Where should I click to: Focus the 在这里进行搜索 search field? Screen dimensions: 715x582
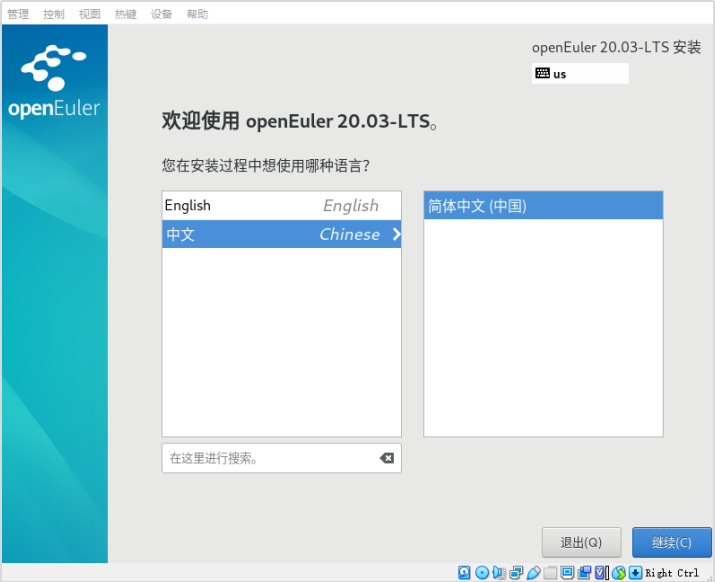coord(281,458)
